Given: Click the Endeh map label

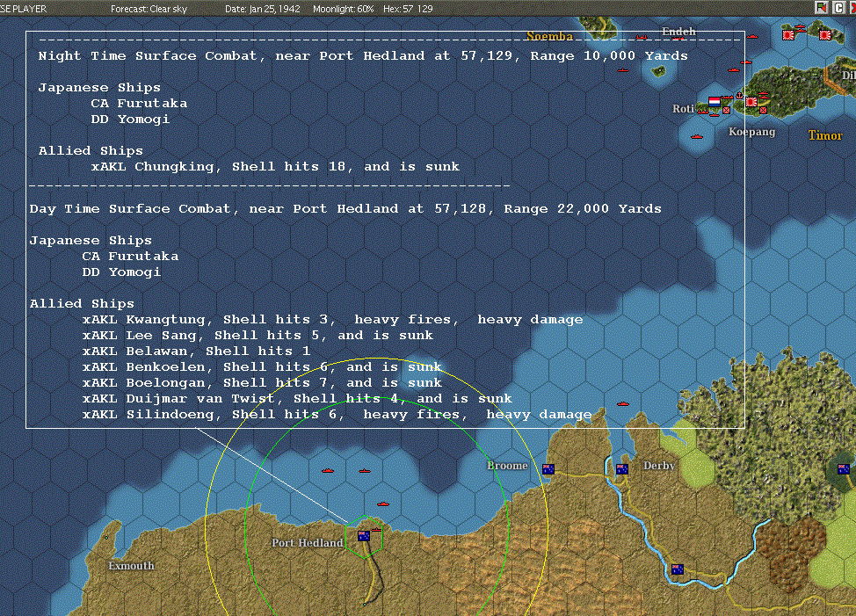Looking at the screenshot, I should [678, 31].
